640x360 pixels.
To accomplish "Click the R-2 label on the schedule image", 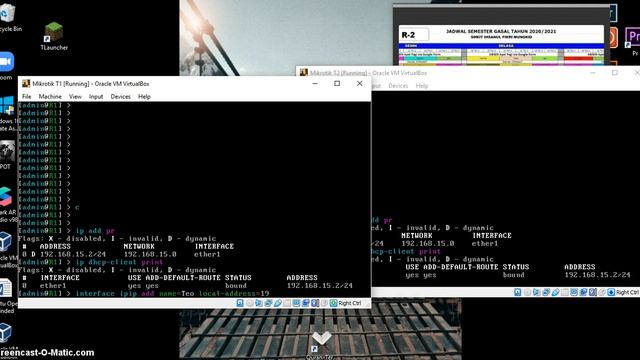I will pos(408,35).
